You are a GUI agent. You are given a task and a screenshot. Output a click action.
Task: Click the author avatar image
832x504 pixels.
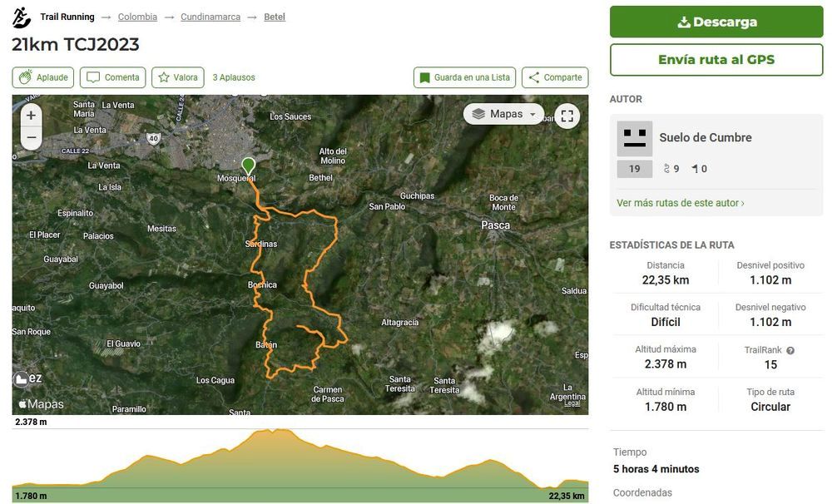pos(635,138)
